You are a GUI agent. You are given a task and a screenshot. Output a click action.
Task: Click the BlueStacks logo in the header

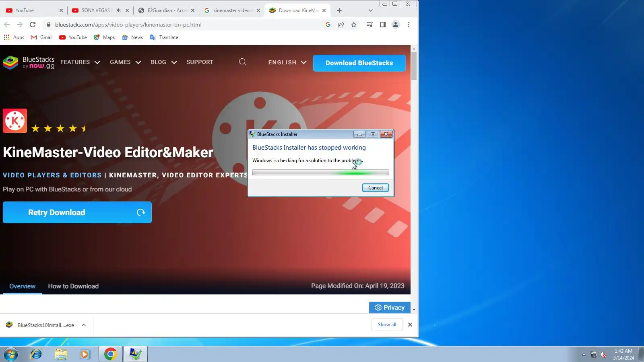[x=29, y=62]
